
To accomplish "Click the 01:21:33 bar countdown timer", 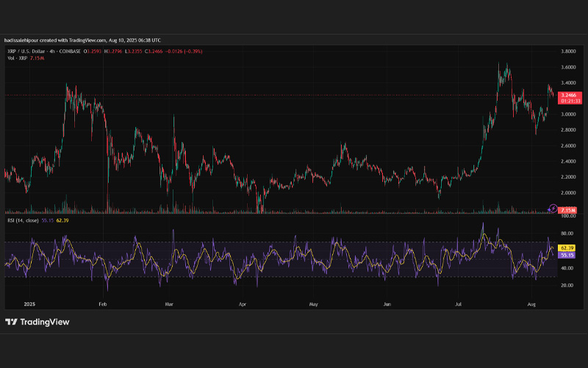I will (570, 101).
